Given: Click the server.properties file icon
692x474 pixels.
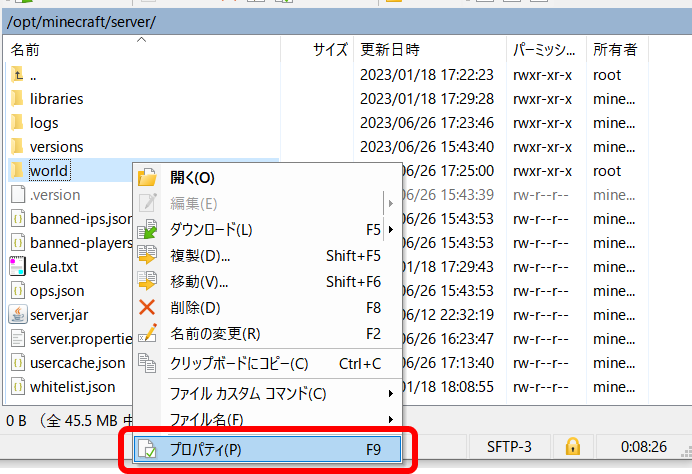Looking at the screenshot, I should click(18, 339).
